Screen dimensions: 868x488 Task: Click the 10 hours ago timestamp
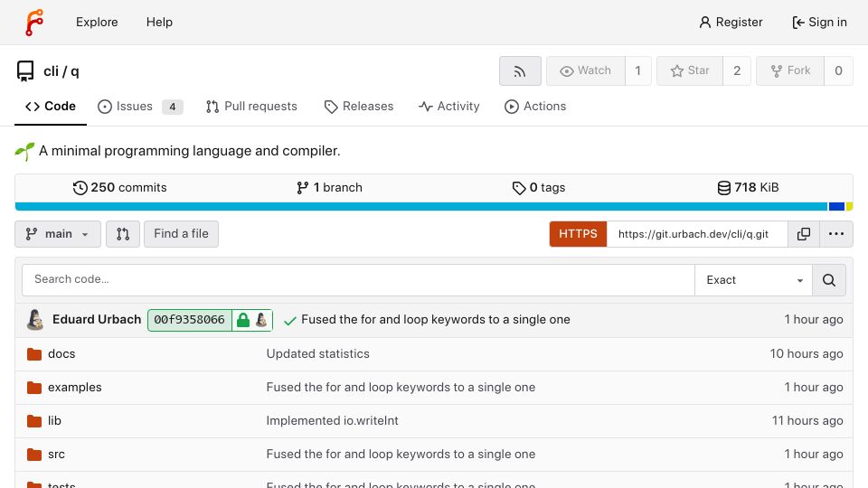pyautogui.click(x=806, y=354)
